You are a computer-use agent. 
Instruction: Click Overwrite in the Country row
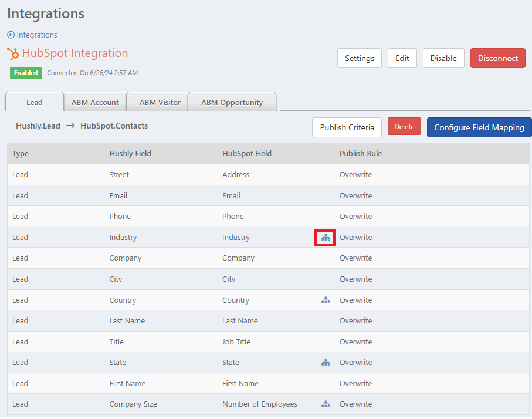pos(355,300)
